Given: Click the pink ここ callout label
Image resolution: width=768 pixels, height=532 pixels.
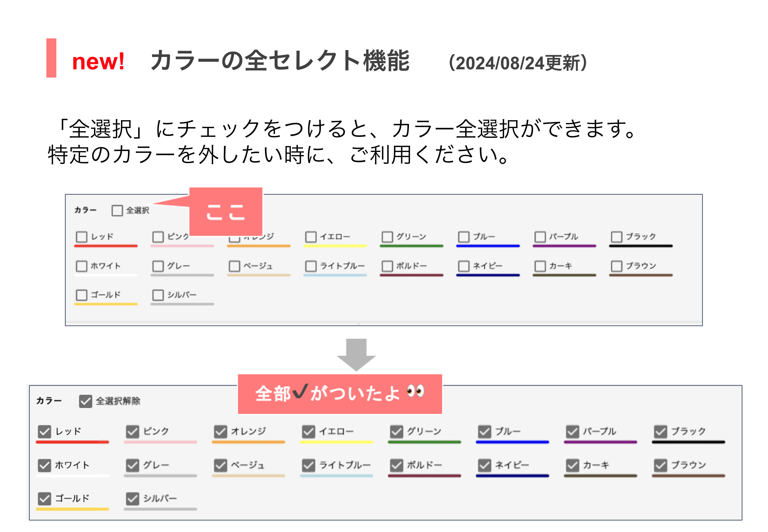Looking at the screenshot, I should tap(226, 212).
